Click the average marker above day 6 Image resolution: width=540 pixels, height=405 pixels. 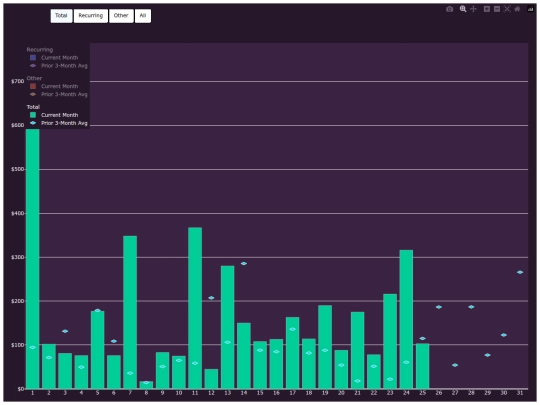[x=114, y=341]
